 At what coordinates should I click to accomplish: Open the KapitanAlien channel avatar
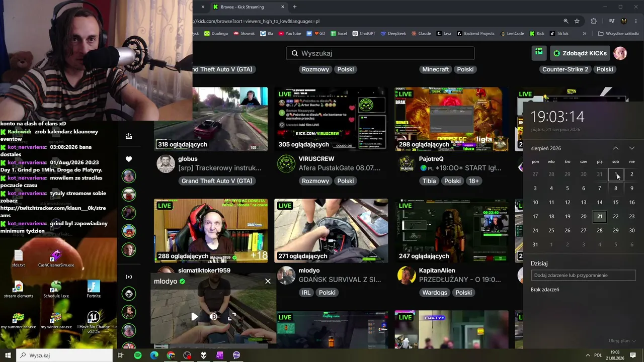pyautogui.click(x=407, y=275)
